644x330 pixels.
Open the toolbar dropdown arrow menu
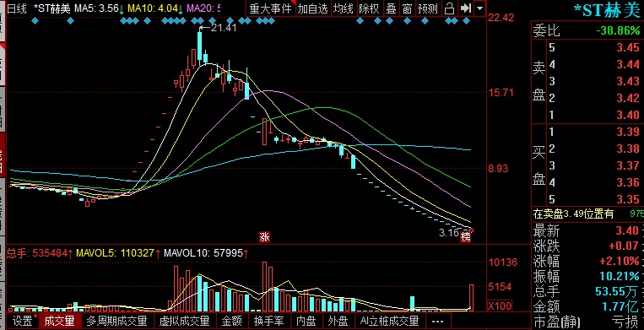[479, 8]
